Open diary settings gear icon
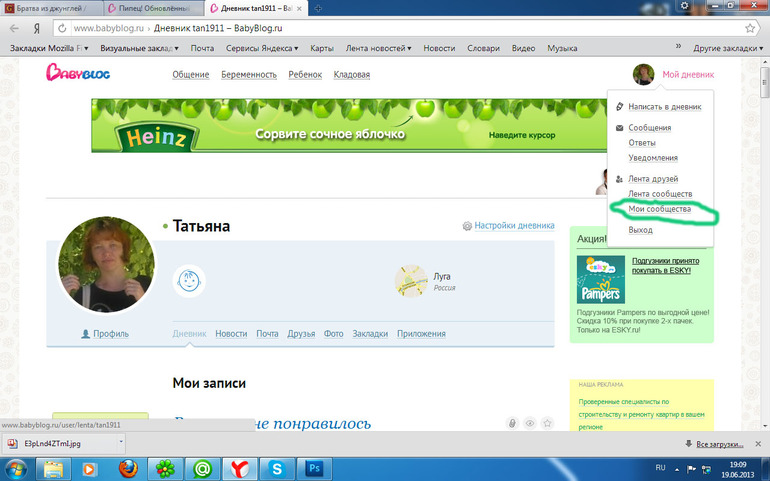The height and width of the screenshot is (481, 770). coord(467,226)
